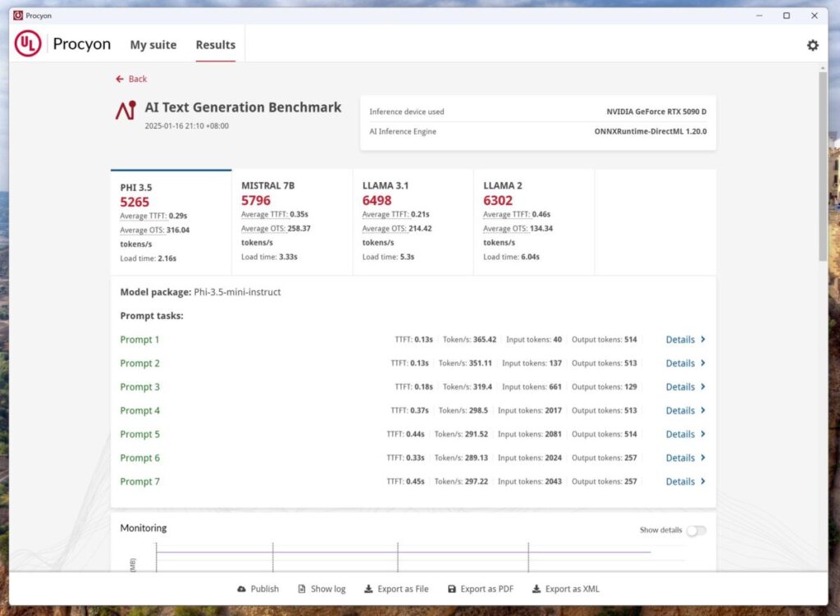Click Input tokens 2081 value for Prompt 5
Viewport: 840px width, 616px height.
tap(553, 434)
